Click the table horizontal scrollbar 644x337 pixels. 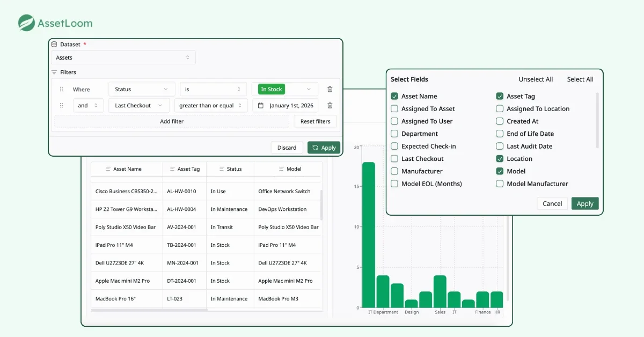point(149,310)
